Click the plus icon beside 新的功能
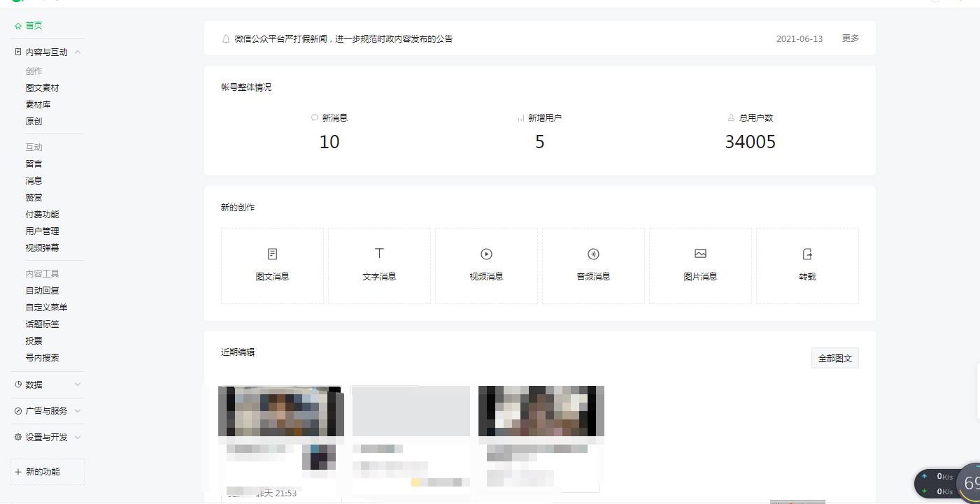The height and width of the screenshot is (504, 980). [x=18, y=472]
